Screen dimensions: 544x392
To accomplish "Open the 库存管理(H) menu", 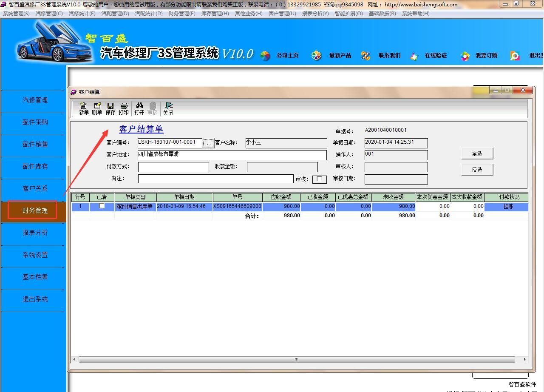I will [x=215, y=13].
